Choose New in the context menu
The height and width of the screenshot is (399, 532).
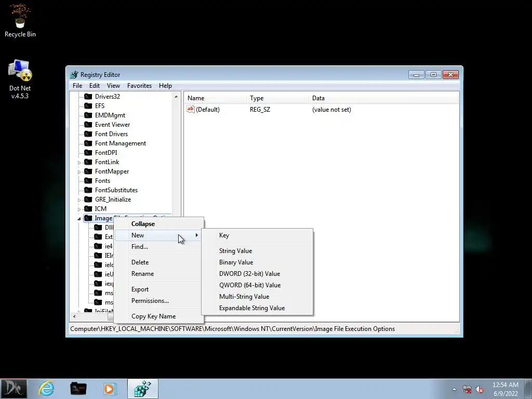pyautogui.click(x=159, y=235)
